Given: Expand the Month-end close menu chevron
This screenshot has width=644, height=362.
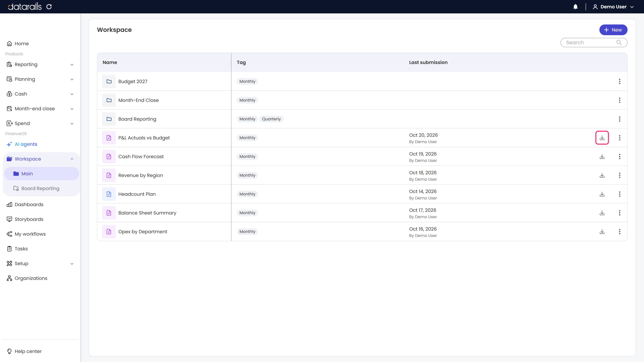Looking at the screenshot, I should 72,109.
